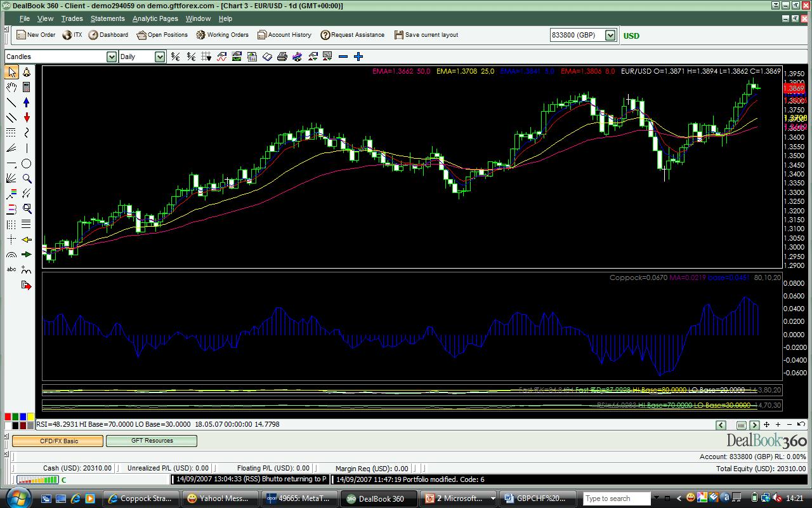Open the Statements menu

[108, 19]
